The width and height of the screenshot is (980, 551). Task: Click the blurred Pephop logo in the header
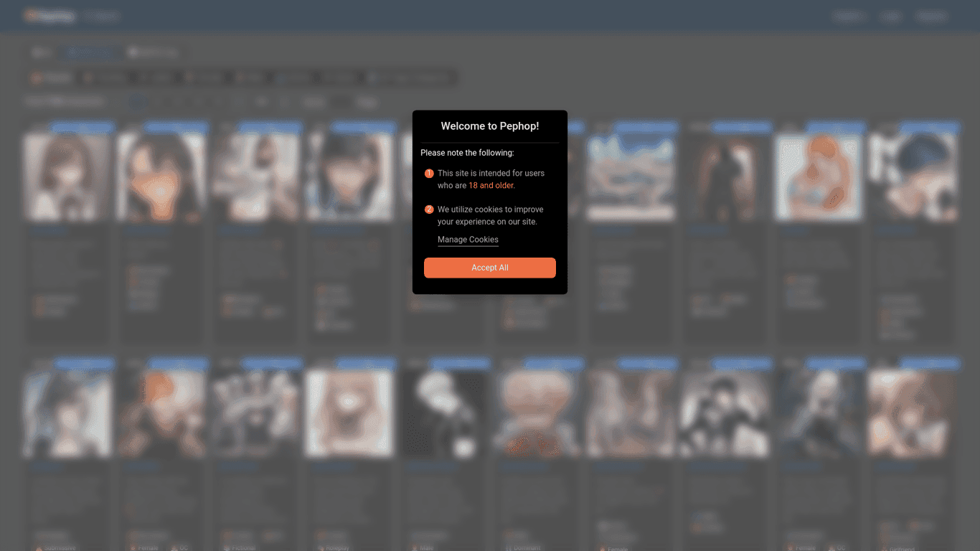pos(50,16)
